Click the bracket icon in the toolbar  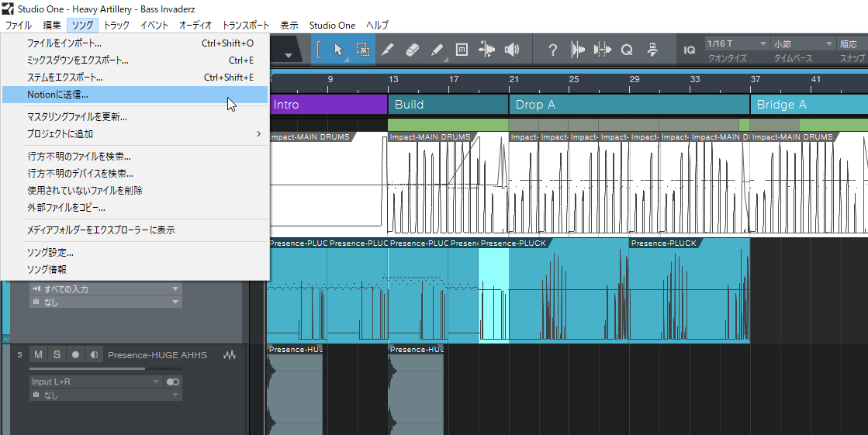pos(319,50)
